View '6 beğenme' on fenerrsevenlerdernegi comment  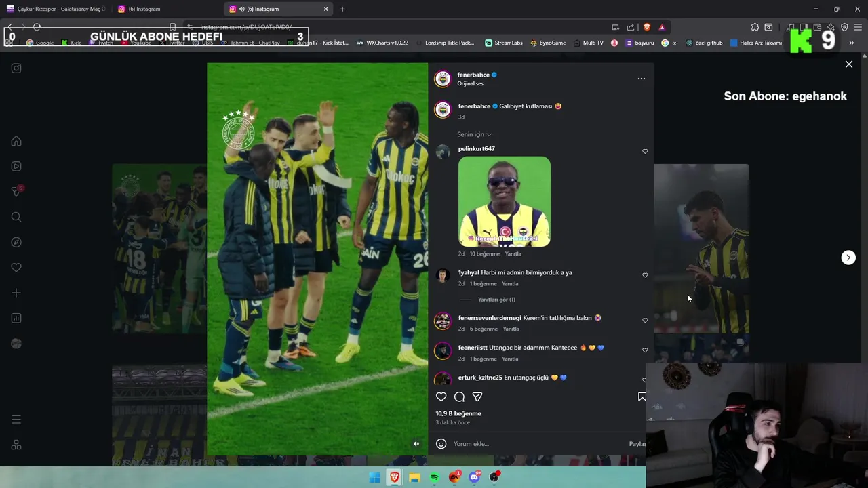pos(484,329)
